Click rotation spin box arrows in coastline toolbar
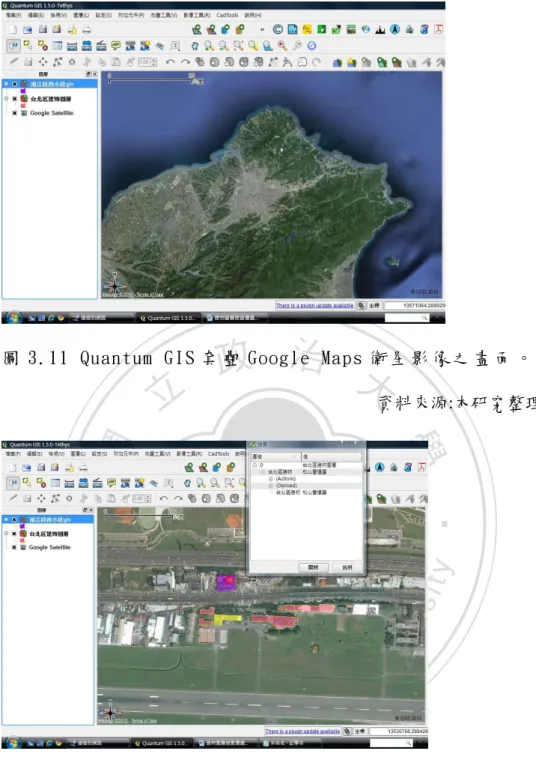 coord(154,62)
